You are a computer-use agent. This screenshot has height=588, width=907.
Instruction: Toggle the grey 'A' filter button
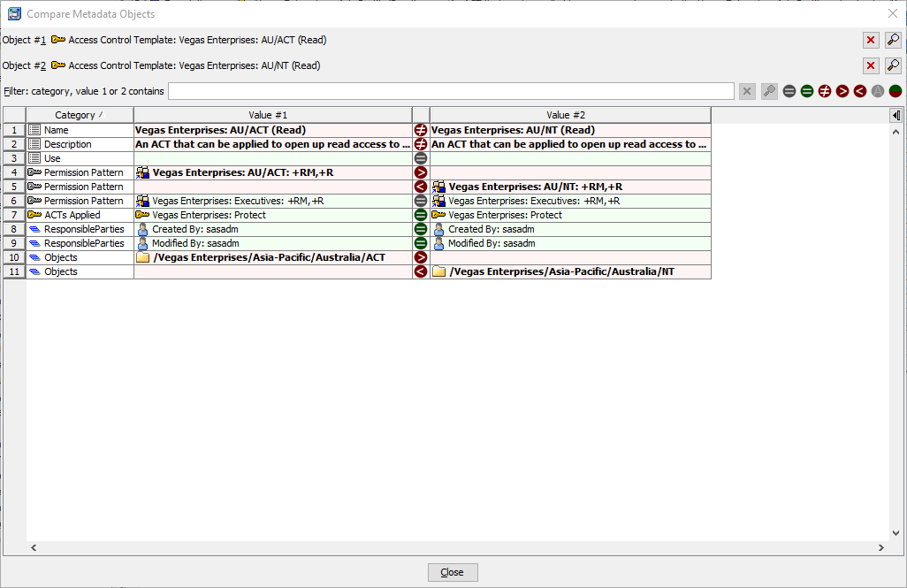[x=878, y=91]
